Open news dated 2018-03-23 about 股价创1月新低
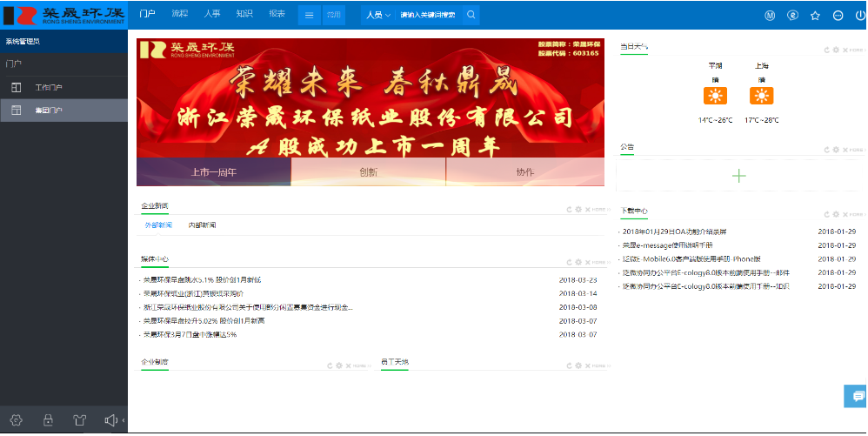The height and width of the screenshot is (436, 868). click(202, 279)
